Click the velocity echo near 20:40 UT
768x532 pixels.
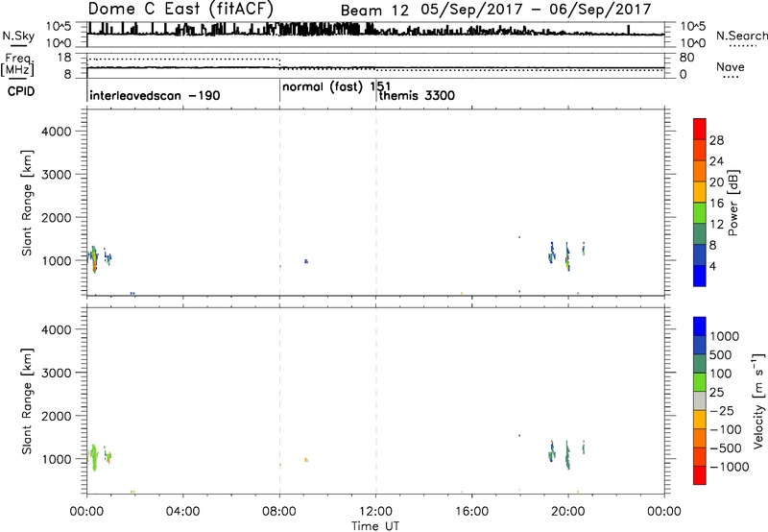(x=584, y=447)
